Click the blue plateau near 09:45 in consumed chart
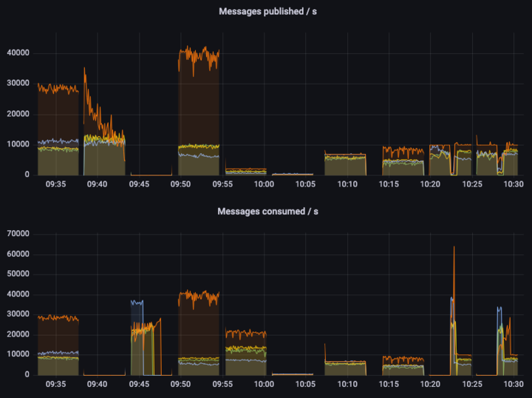The image size is (532, 398). pyautogui.click(x=137, y=302)
